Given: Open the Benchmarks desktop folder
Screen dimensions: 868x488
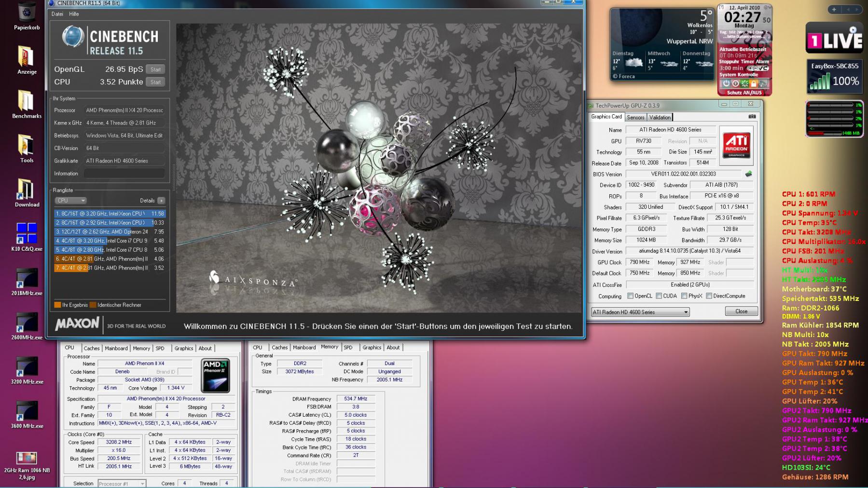Looking at the screenshot, I should coord(27,104).
